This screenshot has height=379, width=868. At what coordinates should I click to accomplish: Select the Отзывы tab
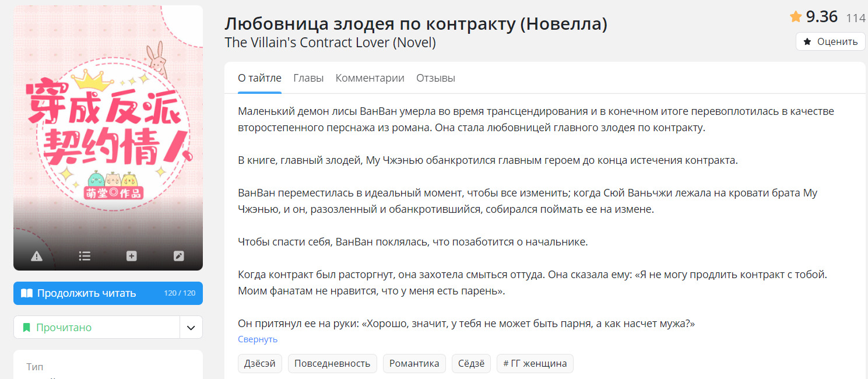pos(435,78)
